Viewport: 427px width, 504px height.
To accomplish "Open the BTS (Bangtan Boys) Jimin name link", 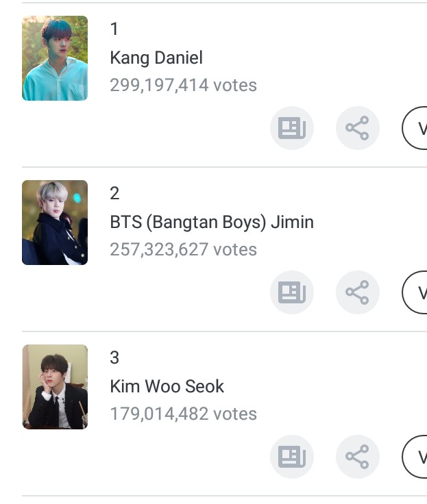I will [212, 222].
